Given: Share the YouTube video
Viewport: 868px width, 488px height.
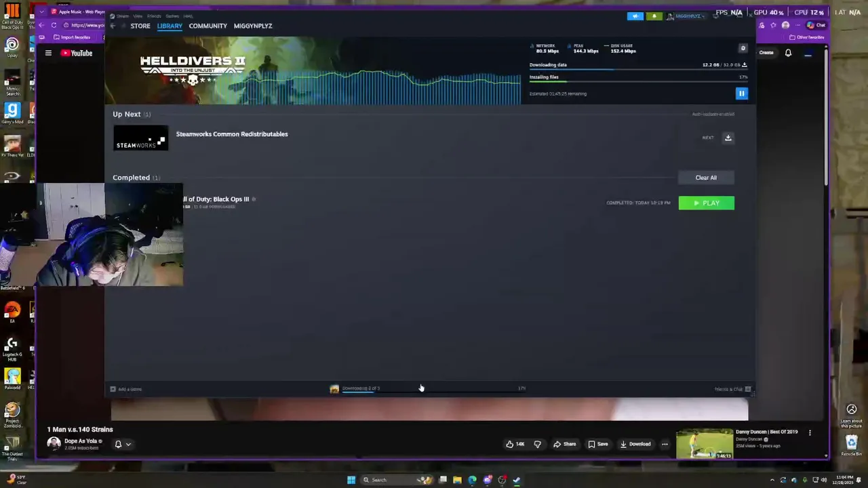Looking at the screenshot, I should click(x=564, y=444).
